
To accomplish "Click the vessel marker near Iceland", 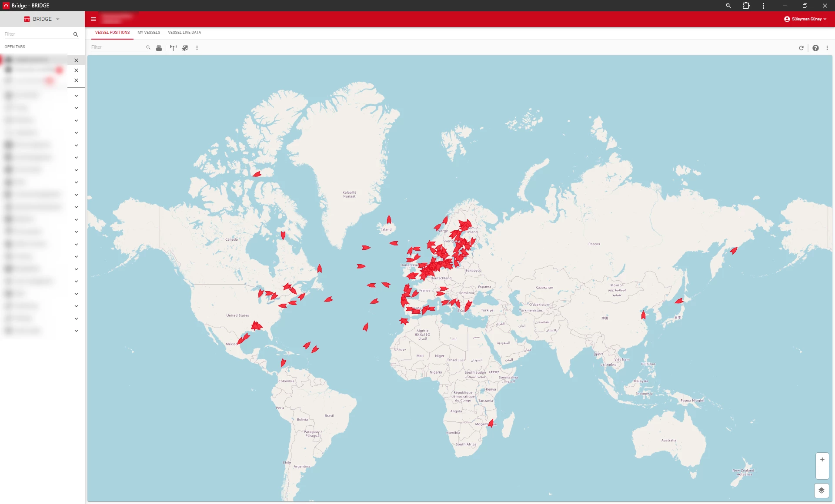I will 389,219.
